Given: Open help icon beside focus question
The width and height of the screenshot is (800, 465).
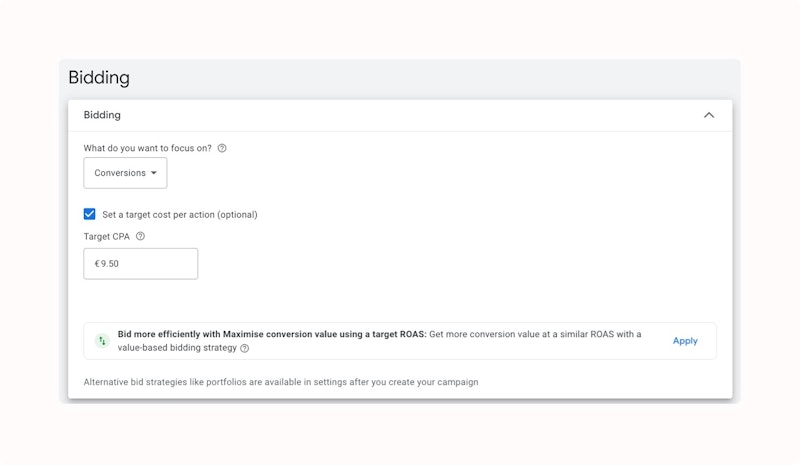Looking at the screenshot, I should [222, 148].
